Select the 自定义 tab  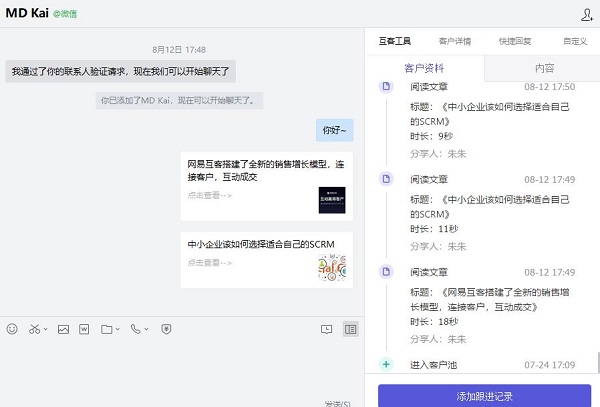click(574, 41)
